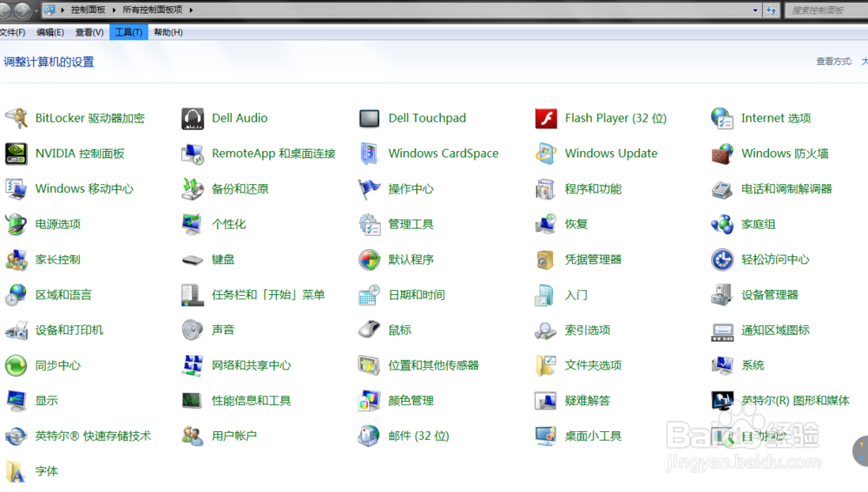Go back with the Back arrow button
The image size is (868, 492).
click(x=3, y=10)
